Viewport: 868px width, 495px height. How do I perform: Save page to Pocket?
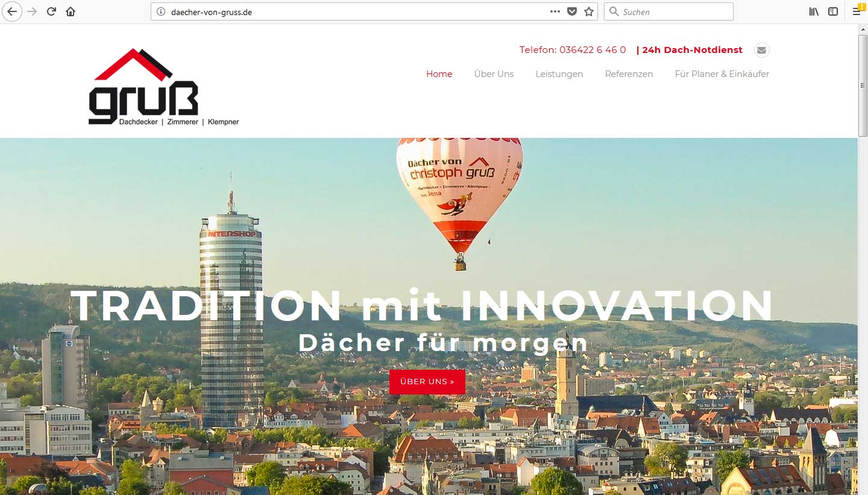pyautogui.click(x=572, y=11)
